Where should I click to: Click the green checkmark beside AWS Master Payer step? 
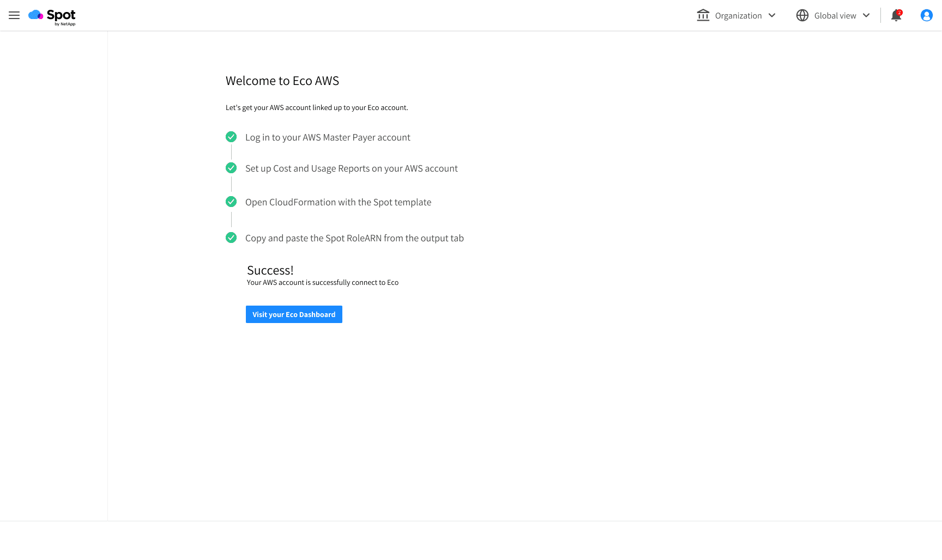231,137
